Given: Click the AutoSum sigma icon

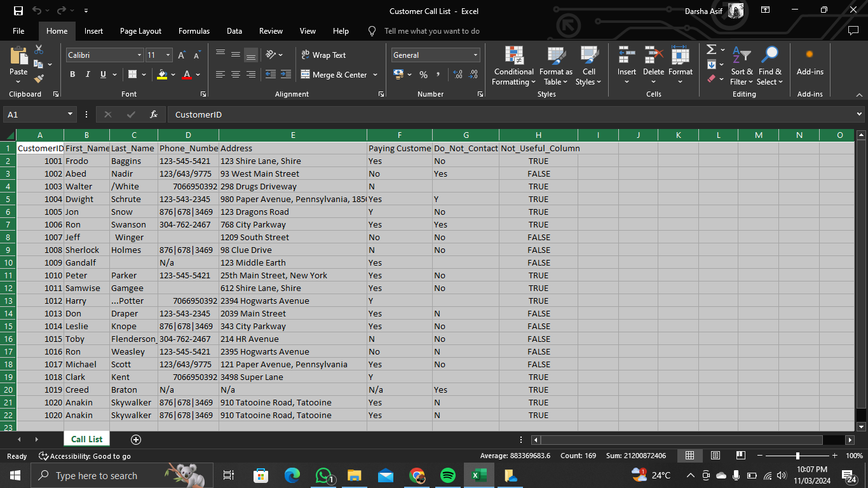Looking at the screenshot, I should [712, 50].
